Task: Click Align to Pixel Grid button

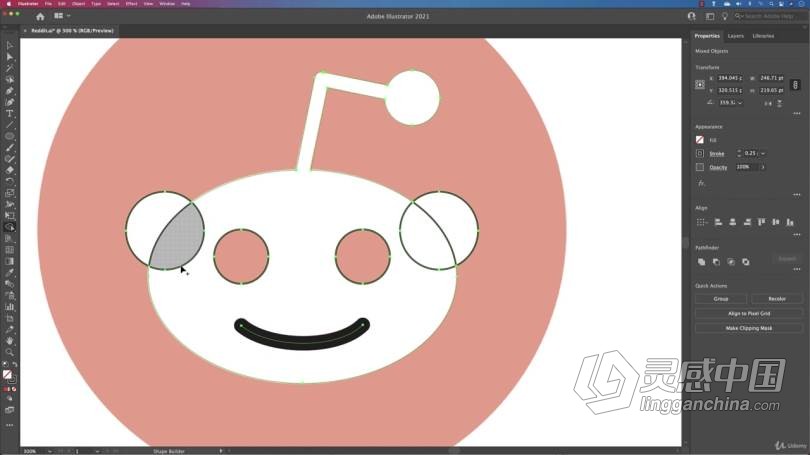Action: pyautogui.click(x=749, y=313)
